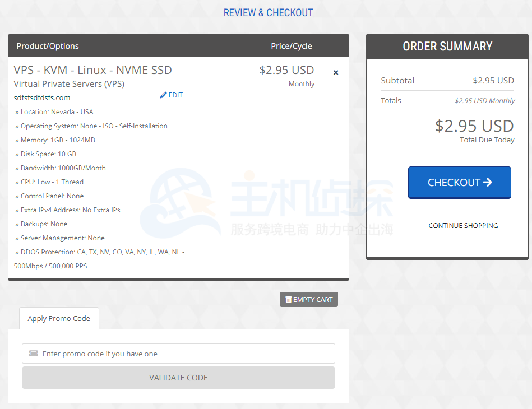This screenshot has height=409, width=532.
Task: Click the Total Due Today amount
Action: [474, 126]
